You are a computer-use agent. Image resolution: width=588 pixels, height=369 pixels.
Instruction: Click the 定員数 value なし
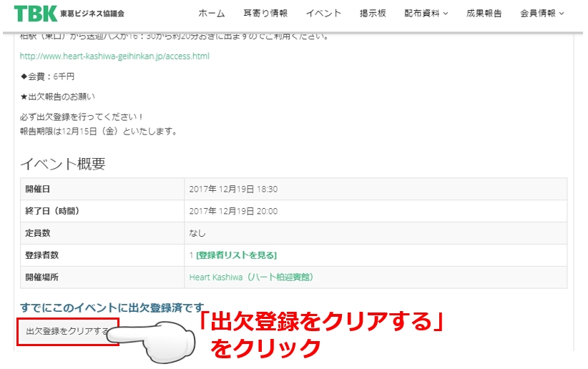(x=197, y=233)
